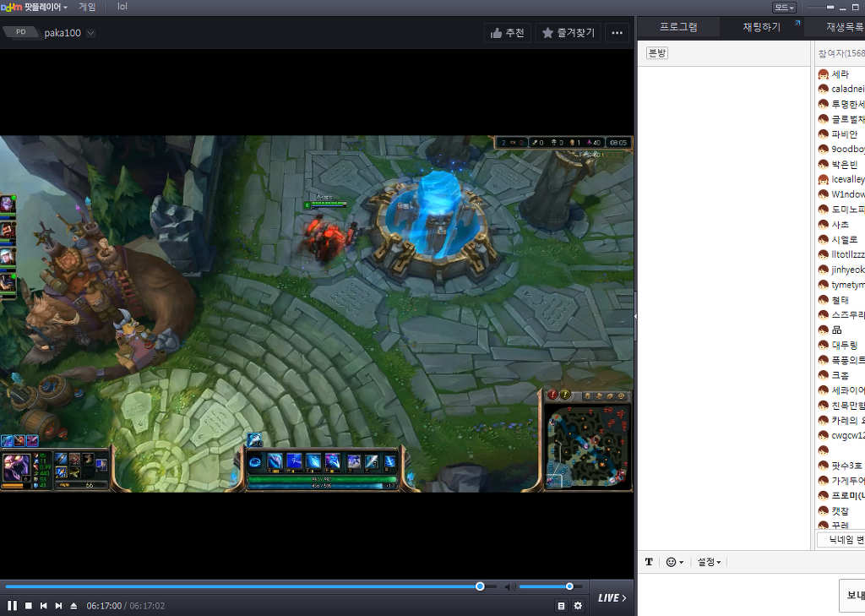Click the recall icon left of skill bar

tap(255, 461)
